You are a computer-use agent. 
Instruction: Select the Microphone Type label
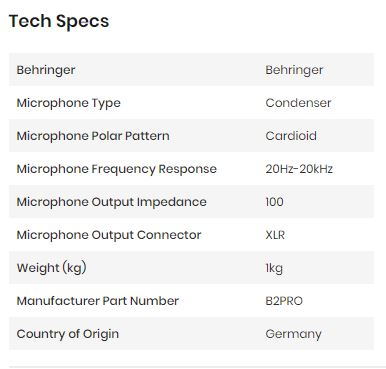tap(68, 103)
